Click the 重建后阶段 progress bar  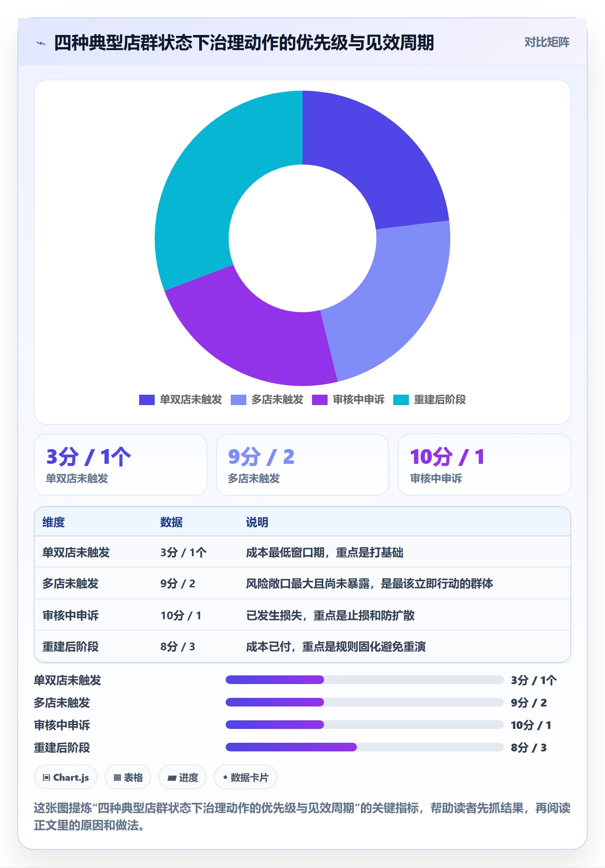(364, 747)
